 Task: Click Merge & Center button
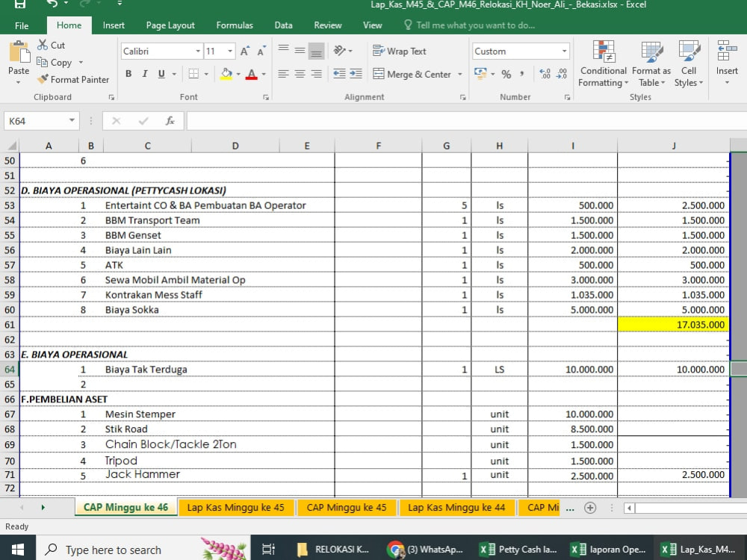[x=412, y=74]
